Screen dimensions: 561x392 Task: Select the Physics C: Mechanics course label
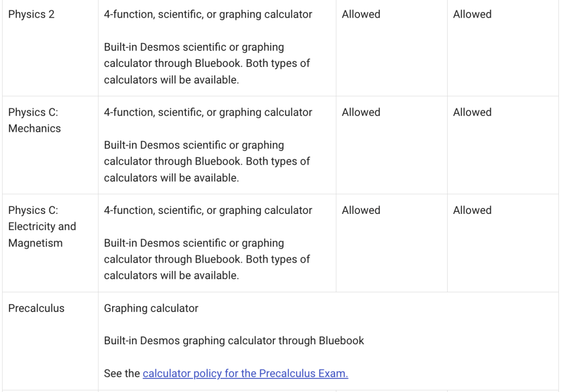[x=34, y=120]
